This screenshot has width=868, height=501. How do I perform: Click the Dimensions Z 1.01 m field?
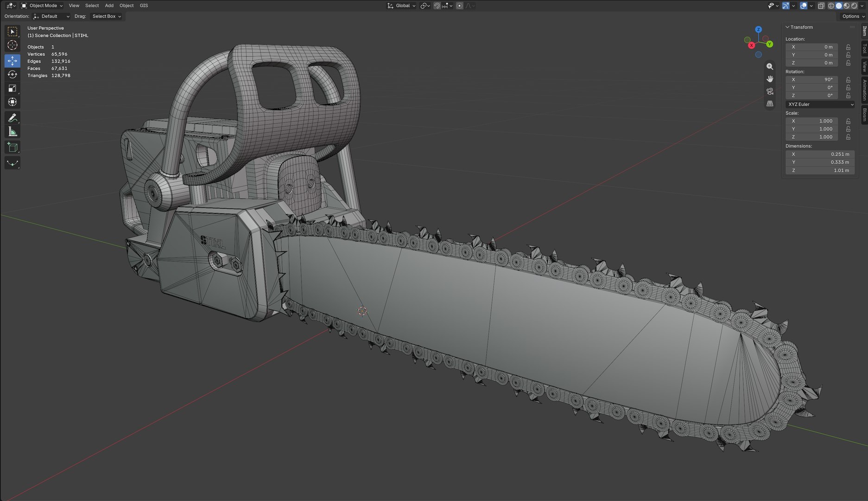(x=820, y=170)
